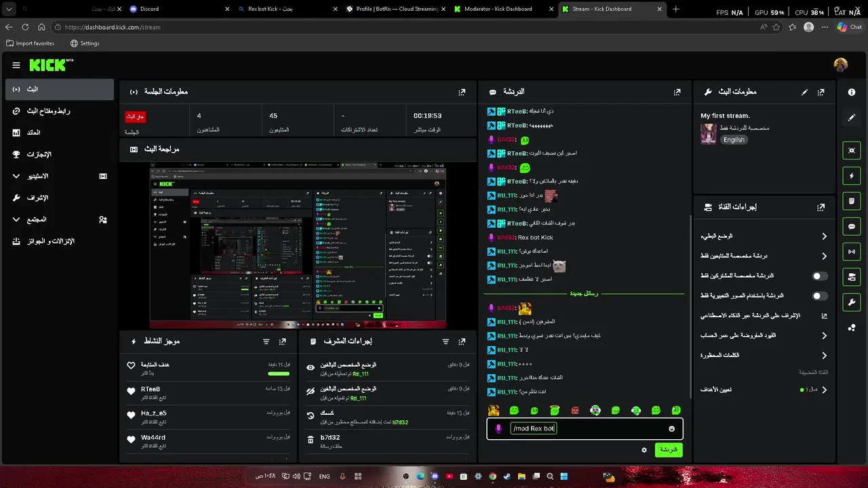This screenshot has width=868, height=488.
Task: Toggle stream info wrench widget in right sidebar
Action: click(x=852, y=302)
